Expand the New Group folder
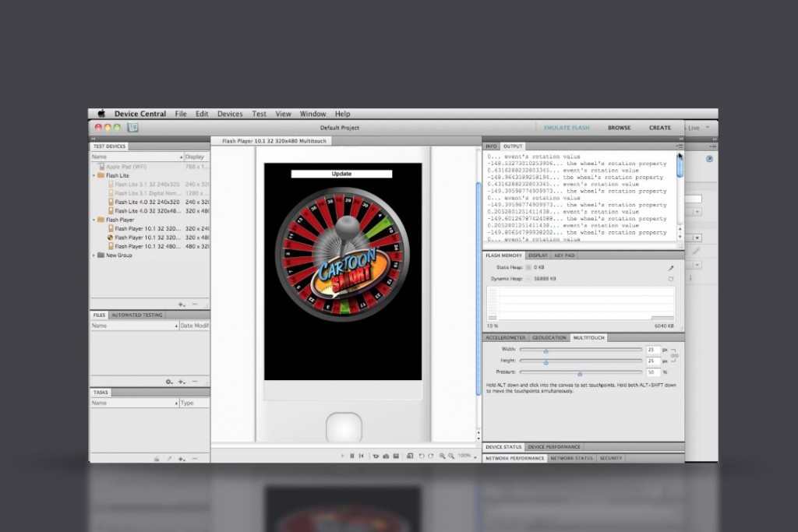 click(x=94, y=255)
